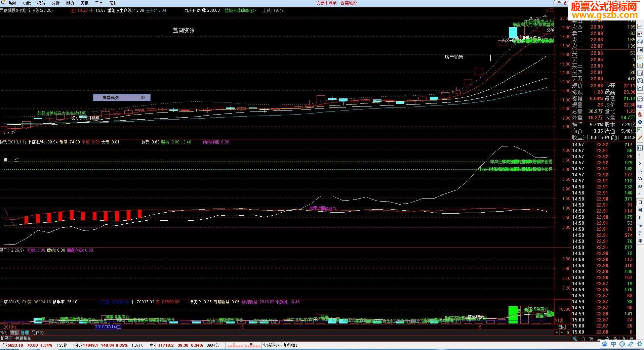Click the blue four-arrow move icon
The image size is (644, 350).
(640, 122)
